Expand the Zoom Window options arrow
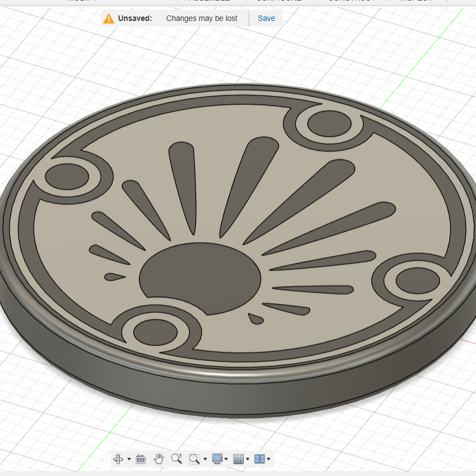The width and height of the screenshot is (476, 476). [x=205, y=459]
